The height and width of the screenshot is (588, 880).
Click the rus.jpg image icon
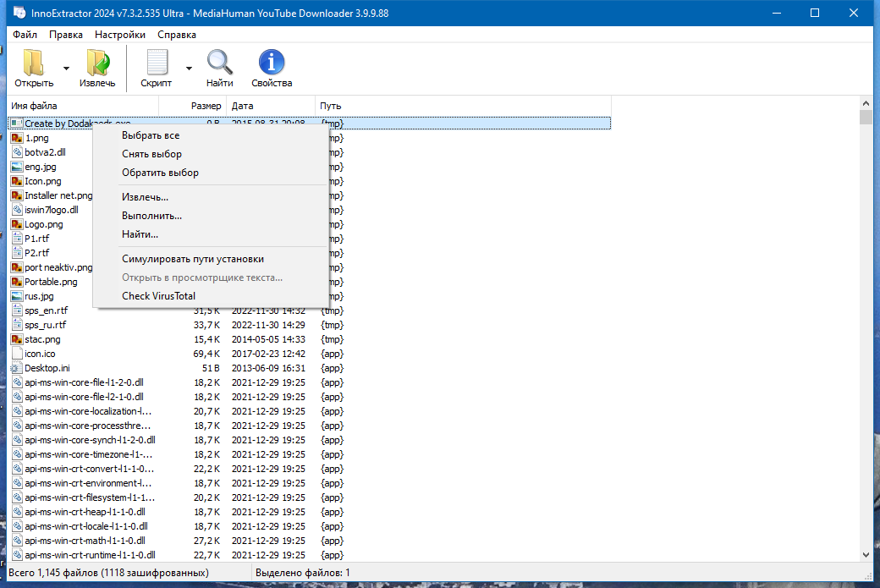click(x=17, y=296)
